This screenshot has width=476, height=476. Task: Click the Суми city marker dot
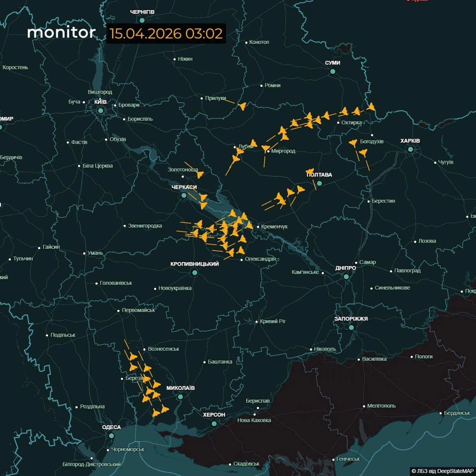(333, 72)
